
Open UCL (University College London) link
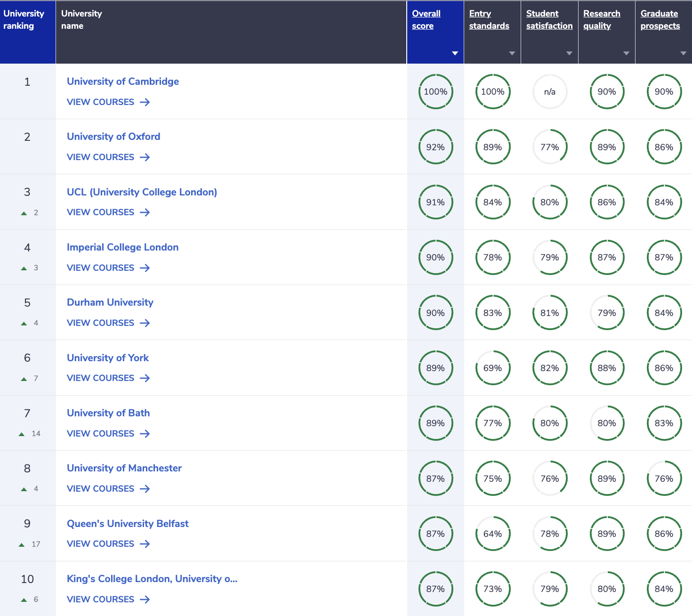pyautogui.click(x=142, y=192)
